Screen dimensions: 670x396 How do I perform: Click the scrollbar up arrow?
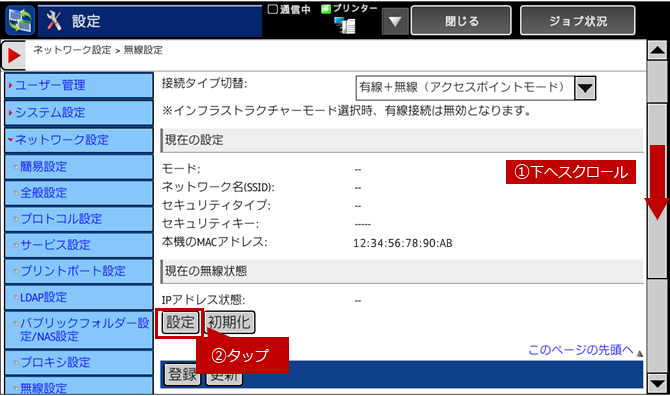(657, 51)
